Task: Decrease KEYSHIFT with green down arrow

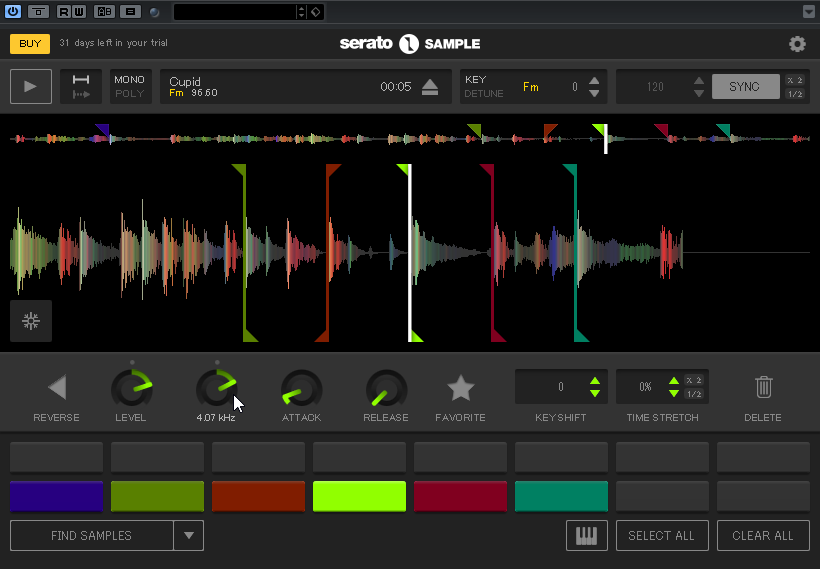Action: point(595,393)
